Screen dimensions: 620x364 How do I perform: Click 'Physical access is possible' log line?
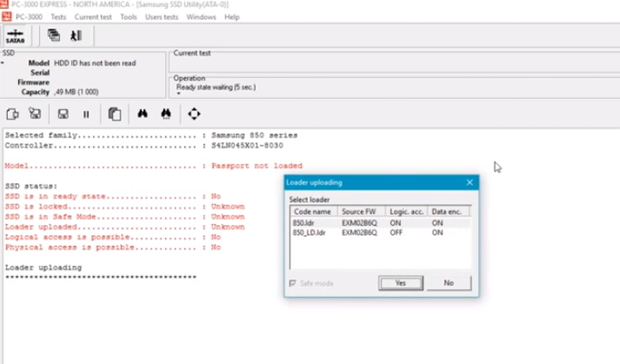(x=112, y=247)
